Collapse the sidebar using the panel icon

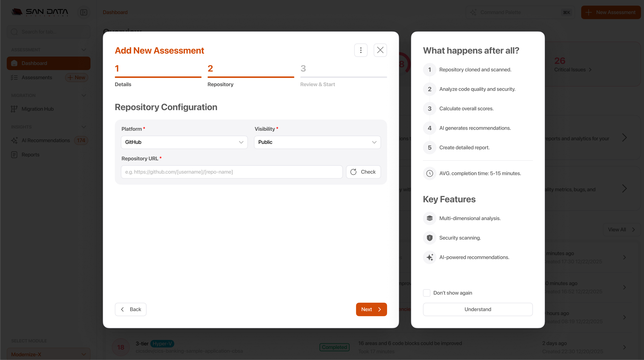pos(84,12)
